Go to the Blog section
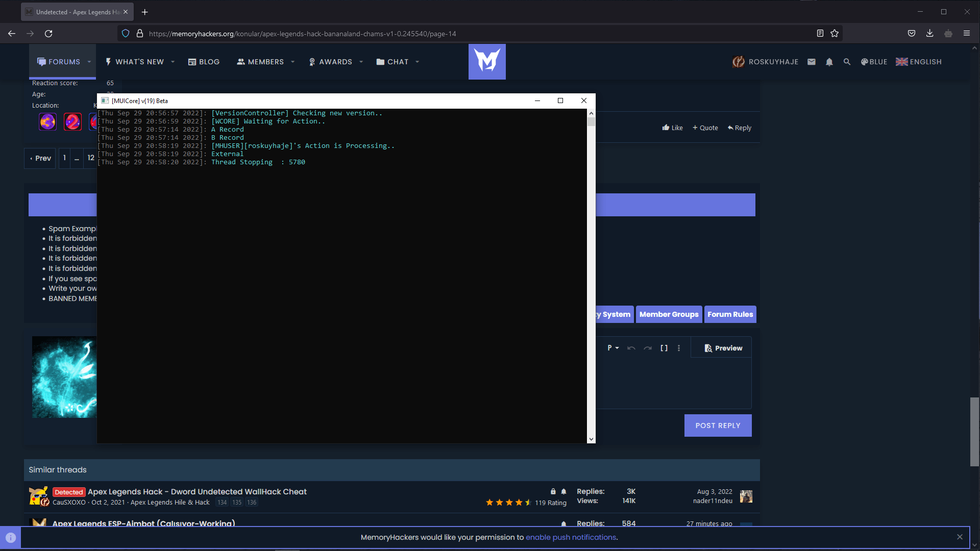Viewport: 980px width, 551px height. [204, 62]
